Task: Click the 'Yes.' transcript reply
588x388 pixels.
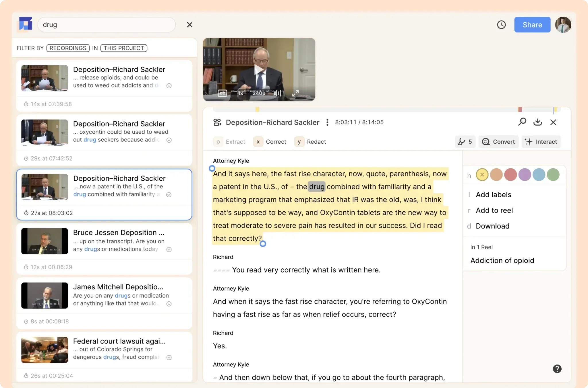Action: click(220, 346)
